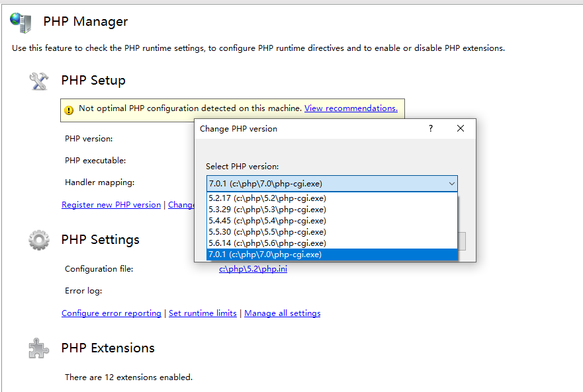The height and width of the screenshot is (392, 583).
Task: Click the PHP Extensions heading
Action: [108, 348]
